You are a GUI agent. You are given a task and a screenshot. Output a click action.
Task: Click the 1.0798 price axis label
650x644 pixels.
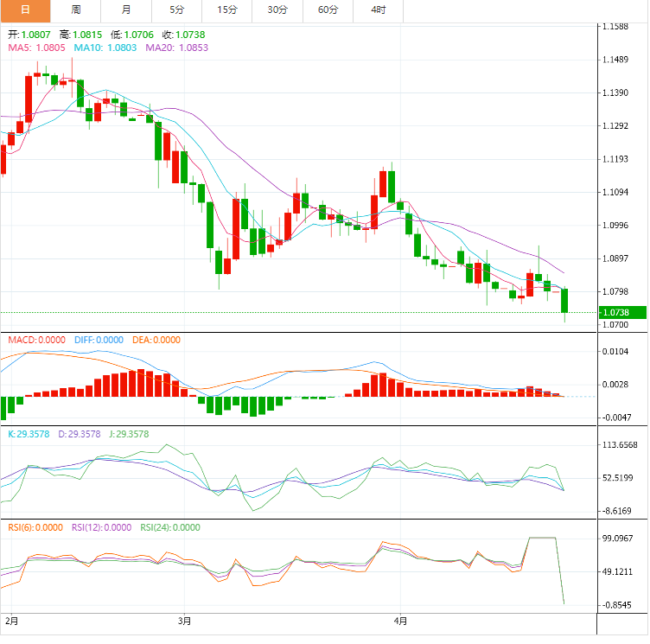click(615, 292)
